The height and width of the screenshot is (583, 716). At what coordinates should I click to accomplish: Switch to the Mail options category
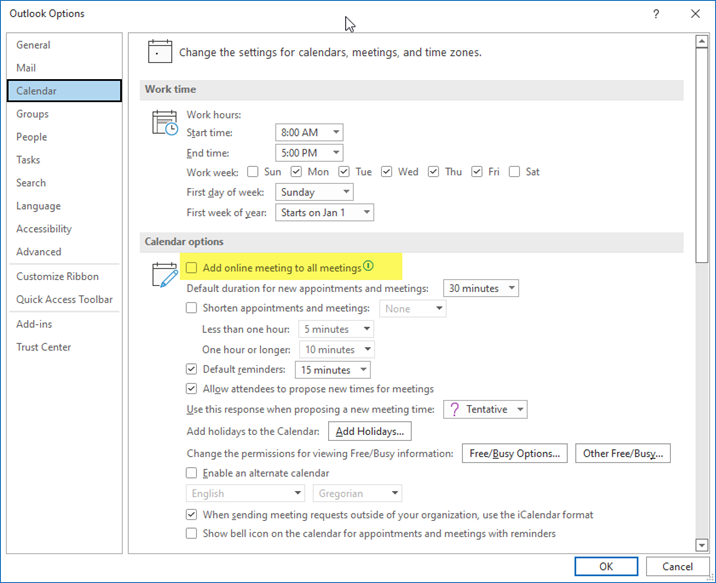pos(27,68)
